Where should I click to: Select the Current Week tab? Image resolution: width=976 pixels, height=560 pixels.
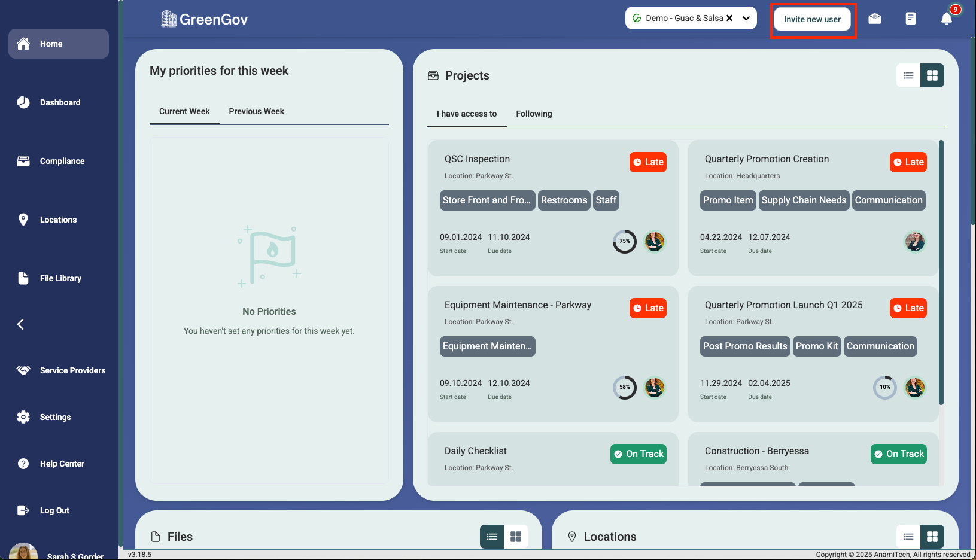click(184, 111)
